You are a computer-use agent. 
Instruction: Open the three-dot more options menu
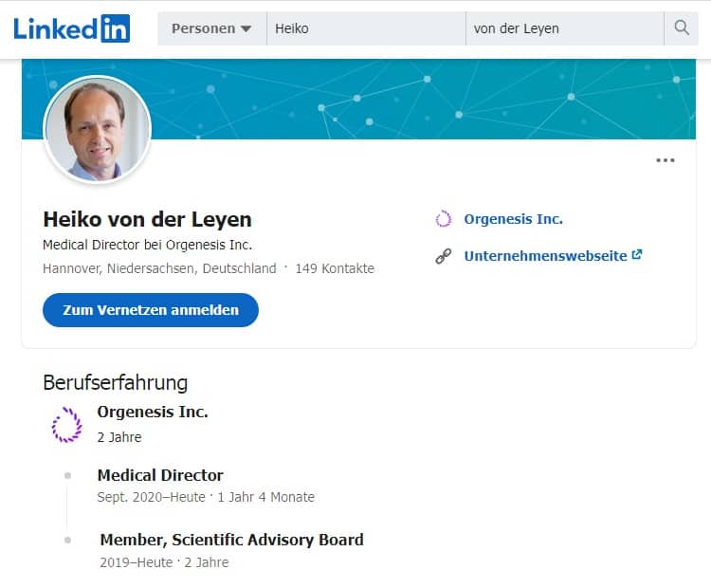click(665, 160)
